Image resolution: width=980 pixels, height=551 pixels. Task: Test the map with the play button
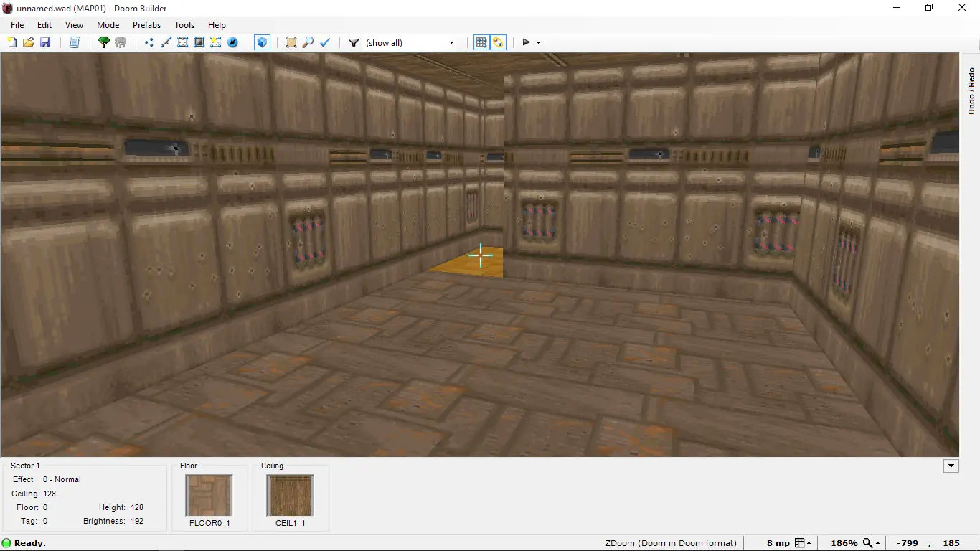click(527, 42)
